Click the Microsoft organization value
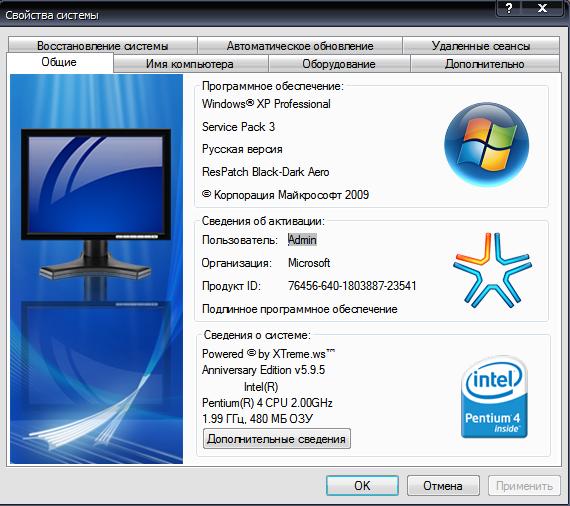This screenshot has width=570, height=506. pyautogui.click(x=309, y=263)
